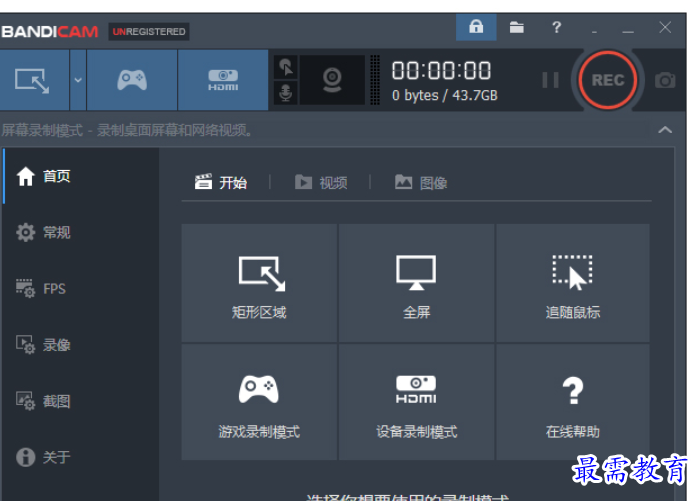Click the BANDICAM logo
Image resolution: width=696 pixels, height=501 pixels.
click(x=50, y=32)
